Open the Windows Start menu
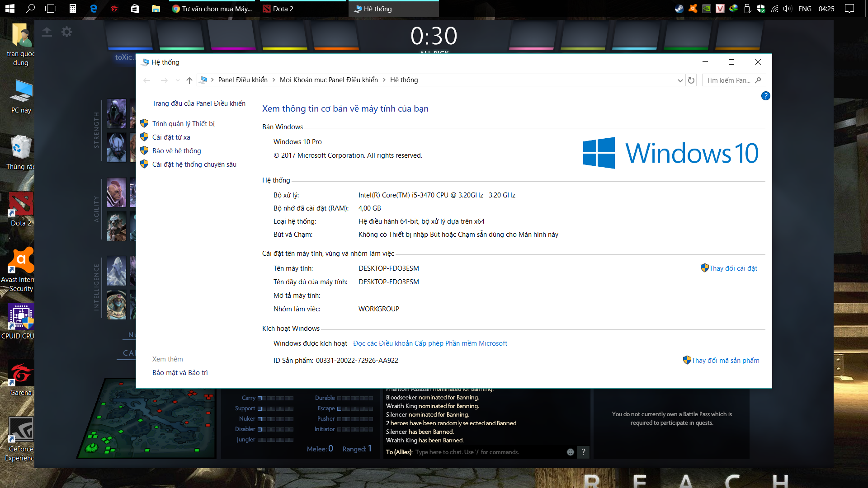This screenshot has width=868, height=488. (10, 9)
